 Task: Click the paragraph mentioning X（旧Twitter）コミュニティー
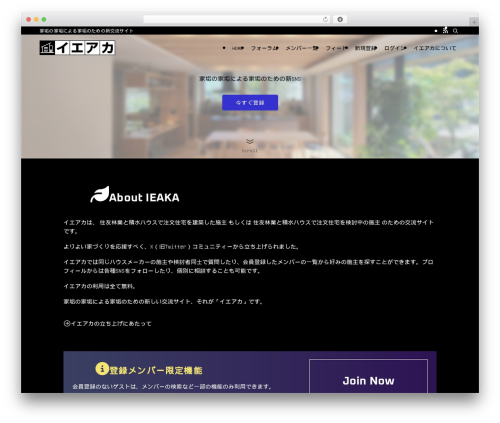click(x=182, y=247)
